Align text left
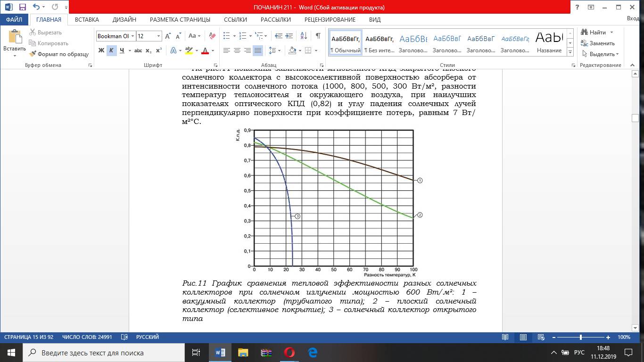Image resolution: width=644 pixels, height=362 pixels. click(x=227, y=50)
